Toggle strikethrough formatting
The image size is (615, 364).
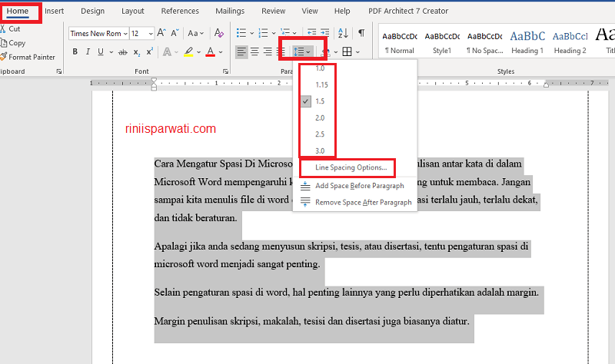(123, 51)
